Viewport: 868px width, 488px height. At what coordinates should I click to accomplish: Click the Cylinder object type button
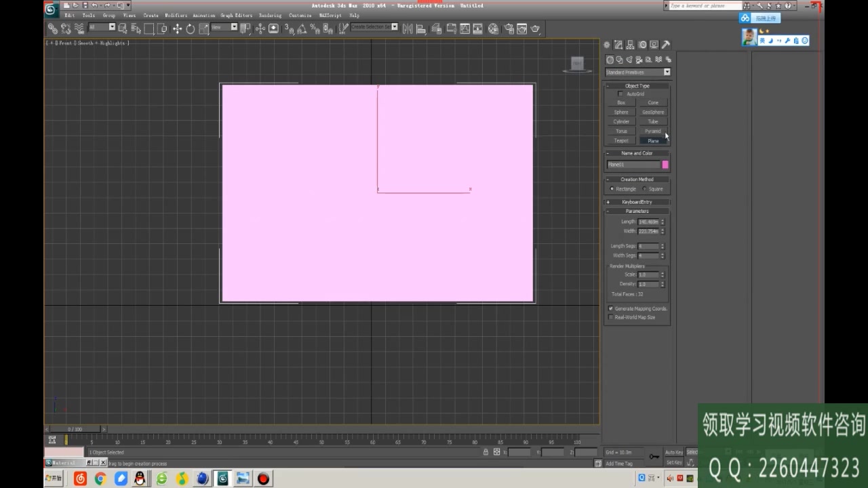pos(621,122)
